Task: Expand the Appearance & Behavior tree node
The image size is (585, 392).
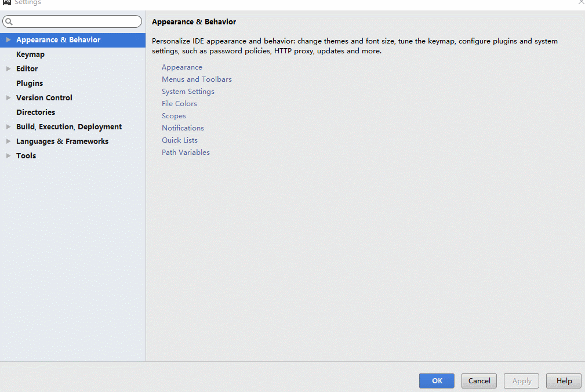Action: click(x=8, y=40)
